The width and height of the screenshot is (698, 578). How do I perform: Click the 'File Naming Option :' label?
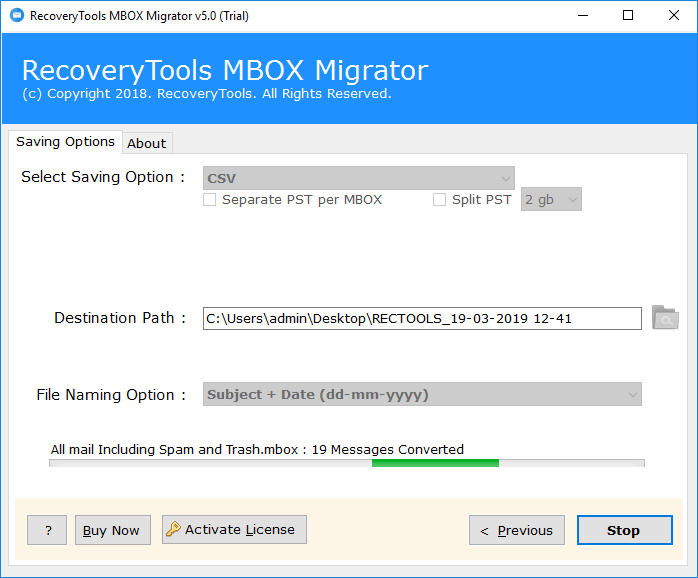[x=111, y=395]
